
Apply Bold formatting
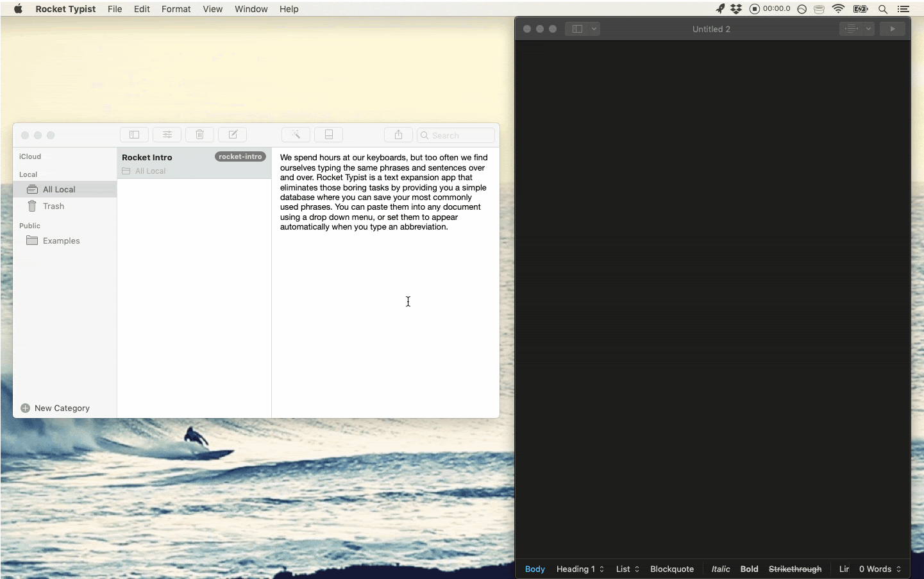[x=749, y=569]
